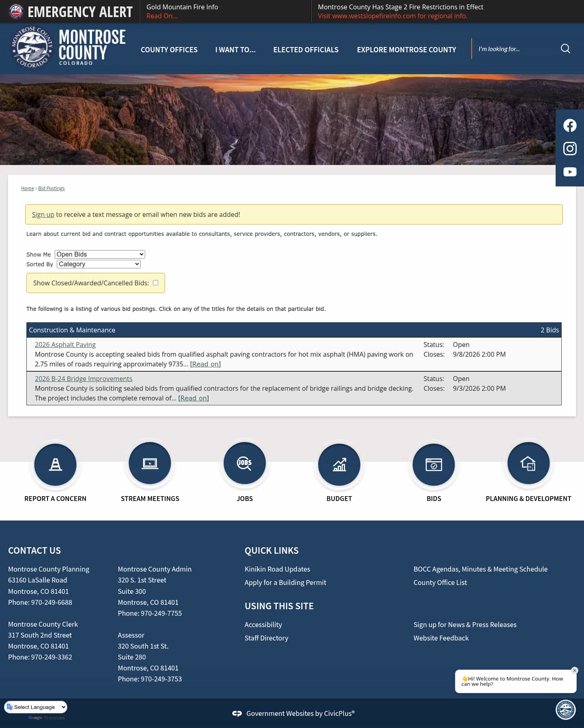
Task: Open Sign up for News & Press Releases
Action: pyautogui.click(x=465, y=625)
